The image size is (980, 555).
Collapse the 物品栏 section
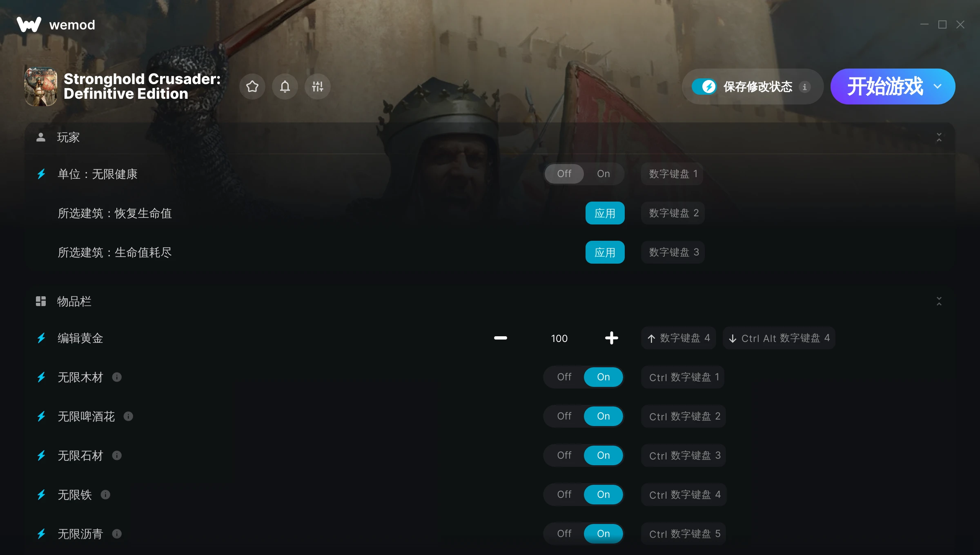(x=939, y=301)
